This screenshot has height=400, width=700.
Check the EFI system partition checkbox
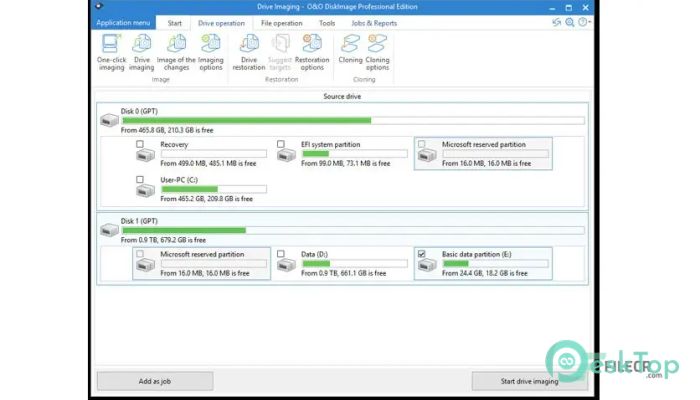[x=280, y=144]
